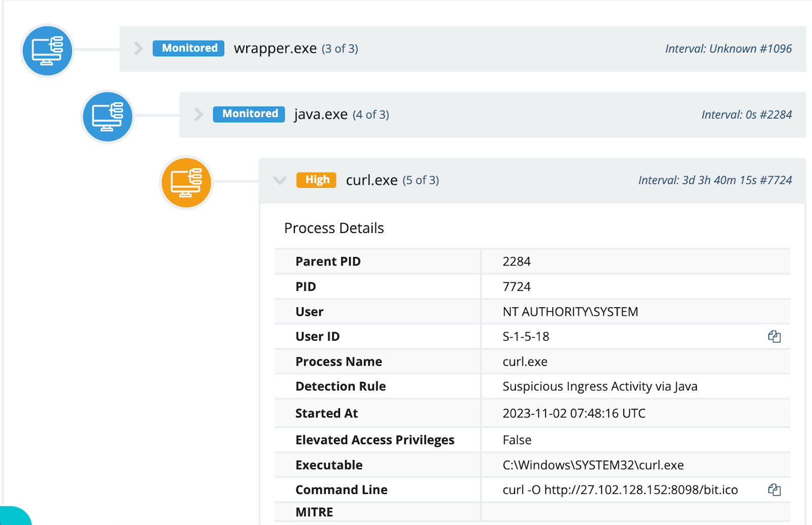Click the High severity badge on curl.exe
The image size is (812, 525).
[x=316, y=180]
